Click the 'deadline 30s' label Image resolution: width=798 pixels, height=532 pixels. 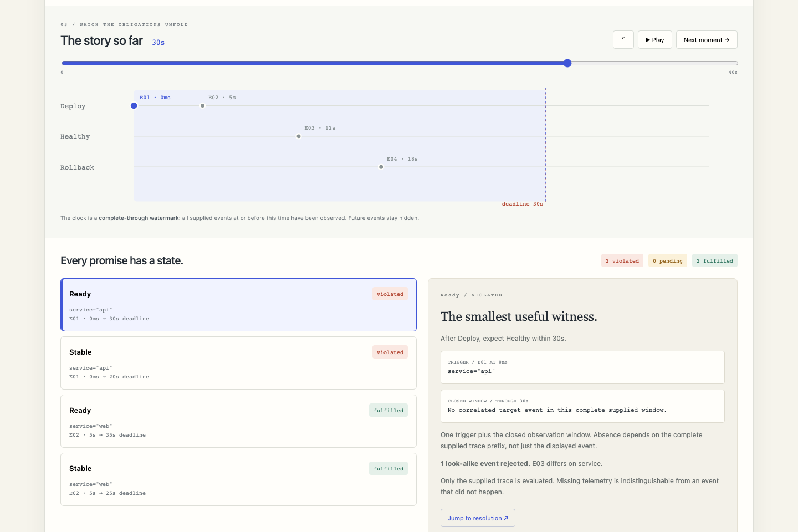(523, 204)
